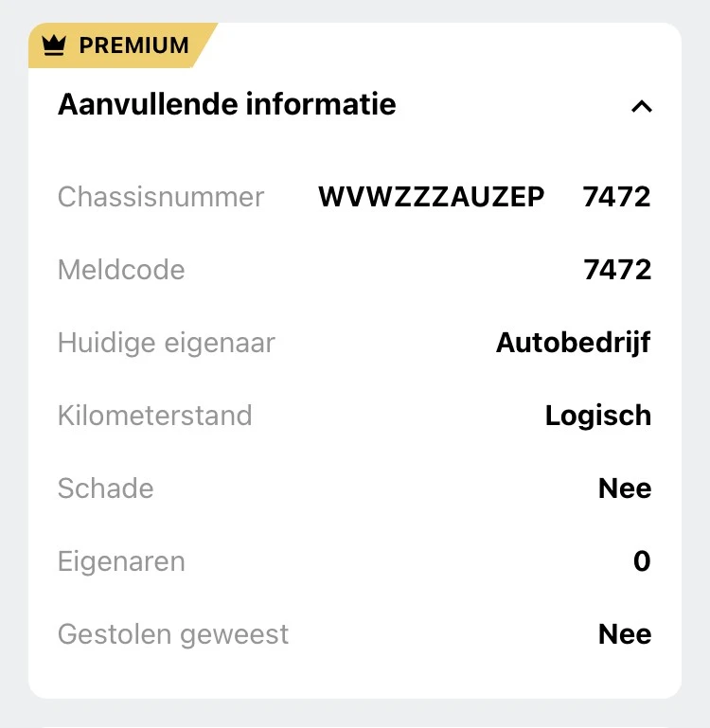
Task: Click the Gestolen geweest label
Action: click(x=173, y=634)
